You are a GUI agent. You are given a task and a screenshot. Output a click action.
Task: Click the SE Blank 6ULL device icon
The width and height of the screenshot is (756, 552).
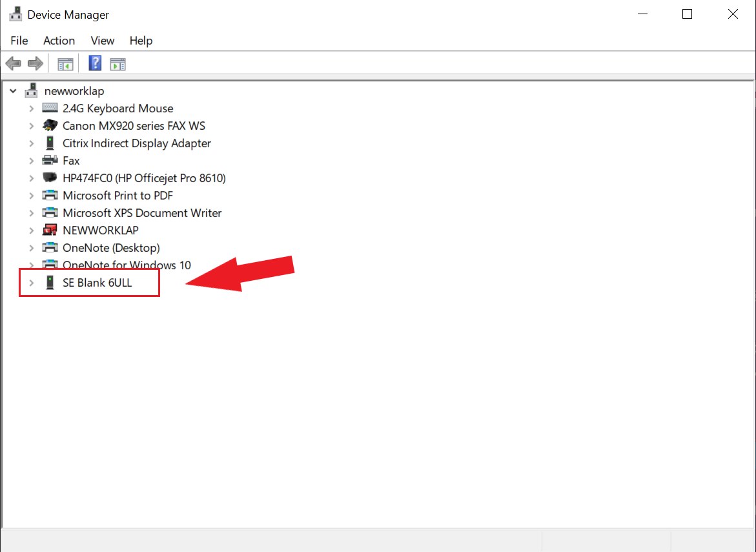tap(50, 283)
